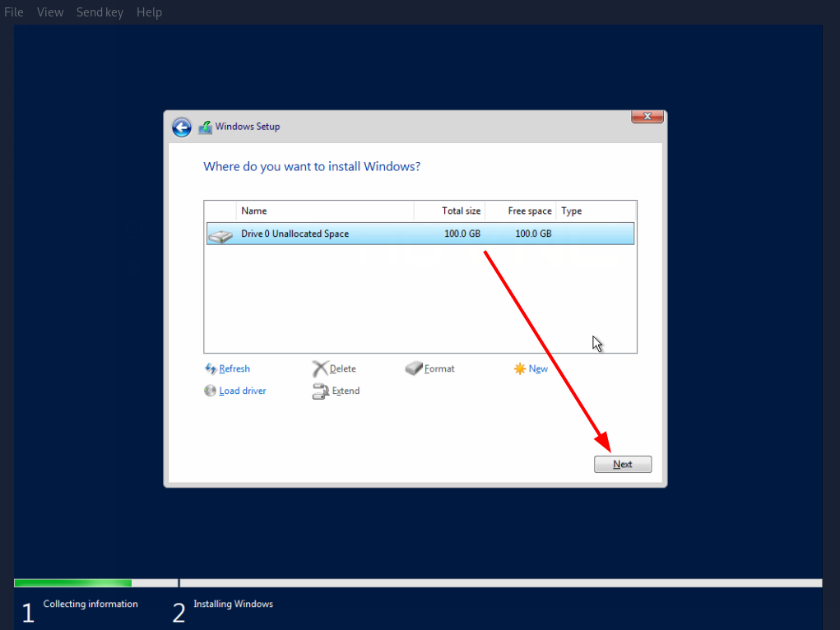The height and width of the screenshot is (630, 840).
Task: Click the Format option label
Action: pyautogui.click(x=439, y=368)
